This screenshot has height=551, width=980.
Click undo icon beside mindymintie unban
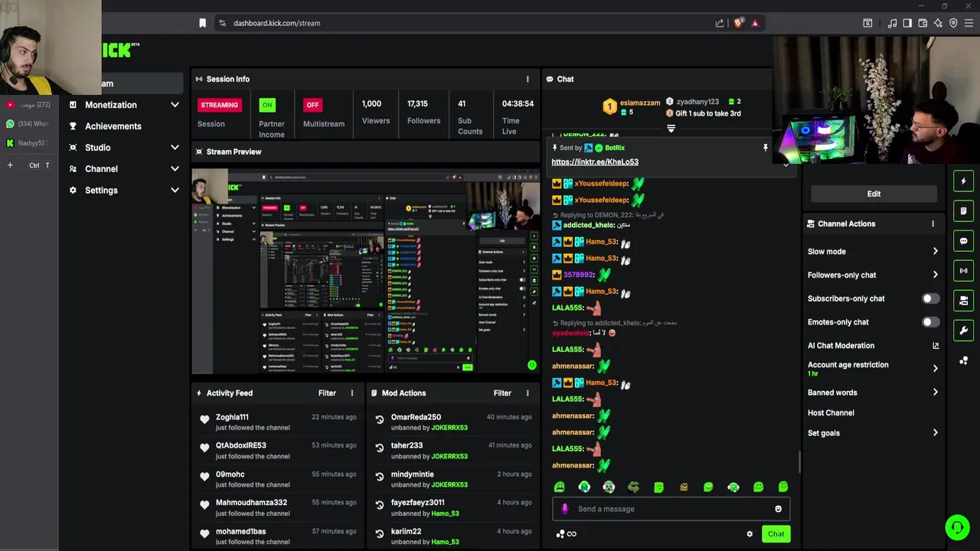[379, 476]
